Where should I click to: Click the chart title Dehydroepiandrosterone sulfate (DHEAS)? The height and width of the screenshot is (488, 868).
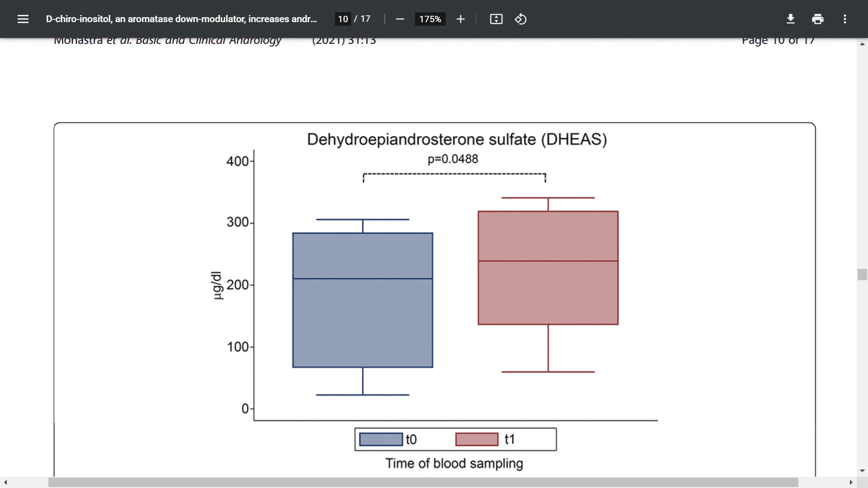click(x=457, y=139)
